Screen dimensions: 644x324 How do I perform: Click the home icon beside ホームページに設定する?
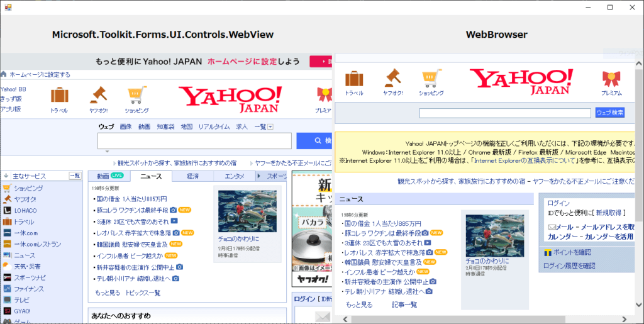(x=4, y=74)
